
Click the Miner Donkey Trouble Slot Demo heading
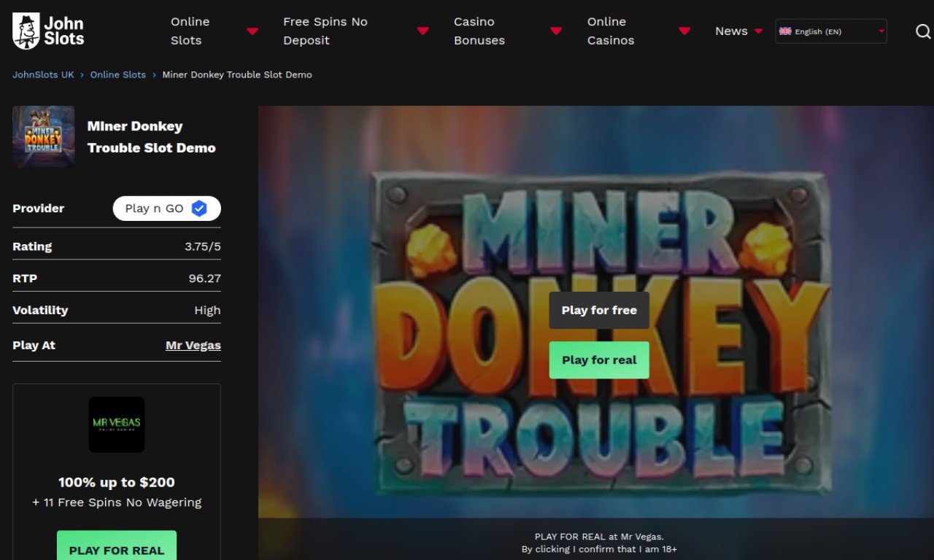(152, 137)
